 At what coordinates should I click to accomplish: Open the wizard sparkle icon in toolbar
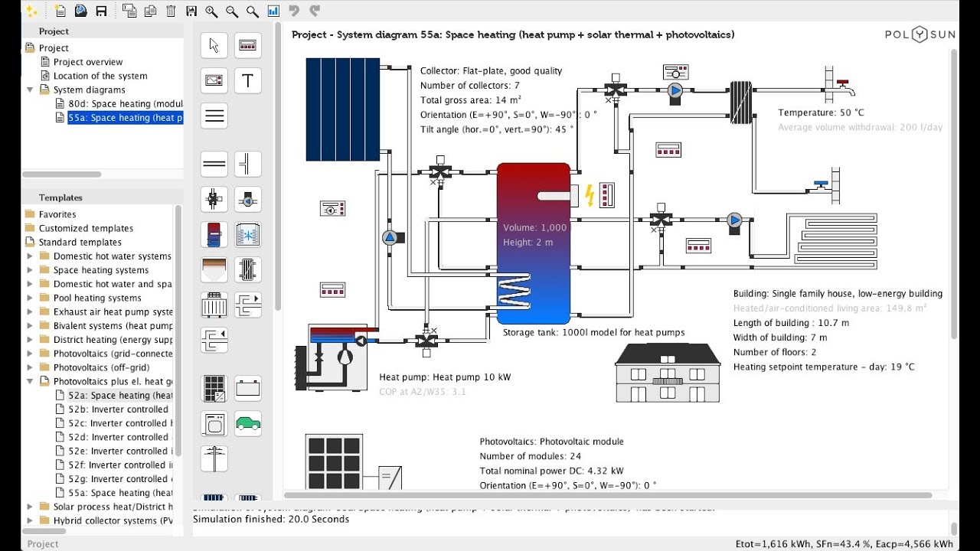(x=31, y=11)
